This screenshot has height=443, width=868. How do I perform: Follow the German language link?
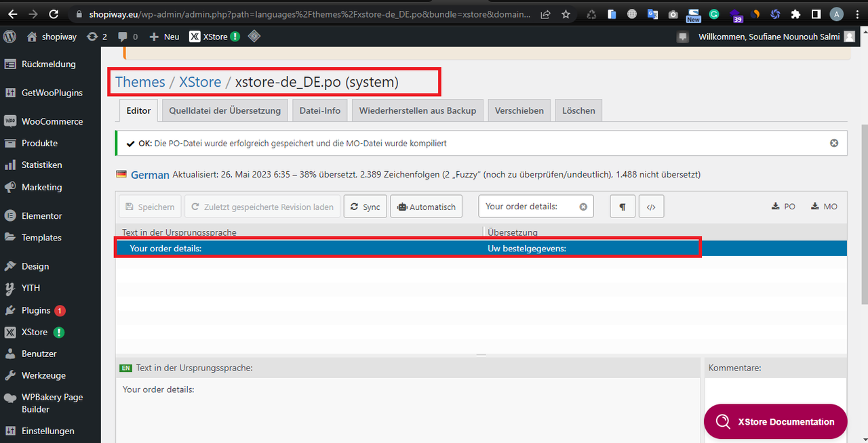point(150,175)
